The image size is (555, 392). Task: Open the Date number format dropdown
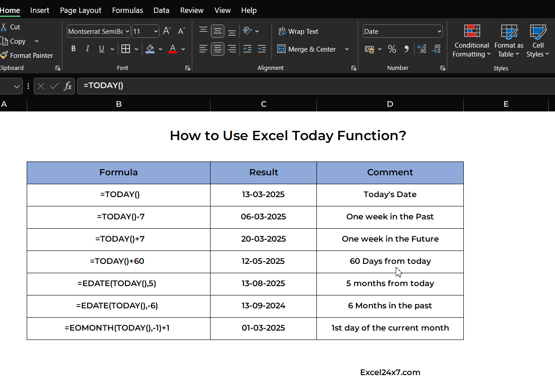tap(439, 31)
